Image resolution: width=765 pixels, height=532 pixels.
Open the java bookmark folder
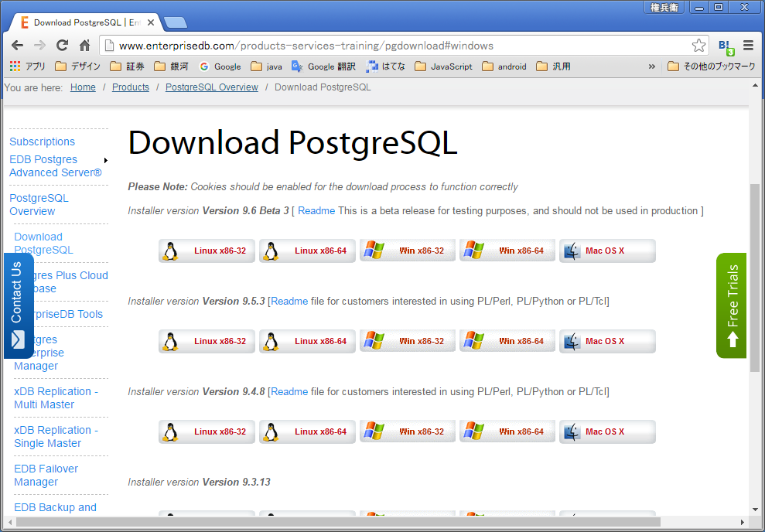[x=266, y=66]
